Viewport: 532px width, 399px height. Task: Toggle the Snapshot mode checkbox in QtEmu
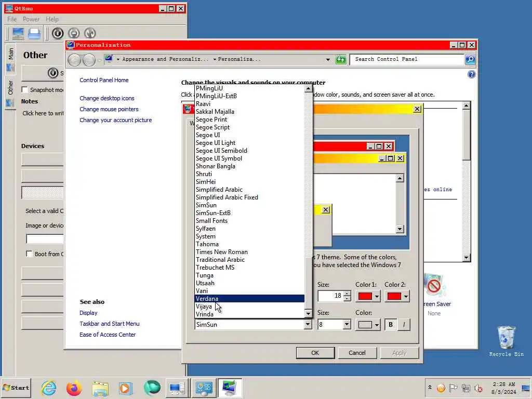pyautogui.click(x=24, y=89)
